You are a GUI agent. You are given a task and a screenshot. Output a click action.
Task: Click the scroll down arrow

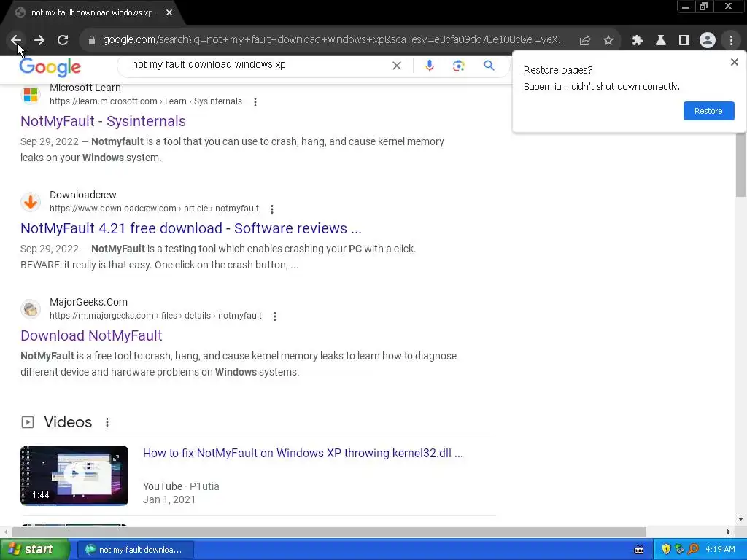(x=741, y=519)
